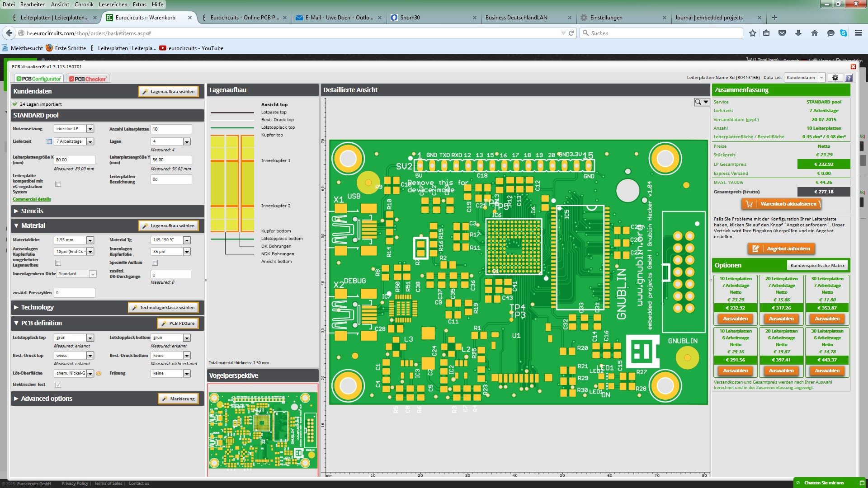Open the Lötstopplack top color dropdown
This screenshot has height=488, width=868.
tap(90, 338)
